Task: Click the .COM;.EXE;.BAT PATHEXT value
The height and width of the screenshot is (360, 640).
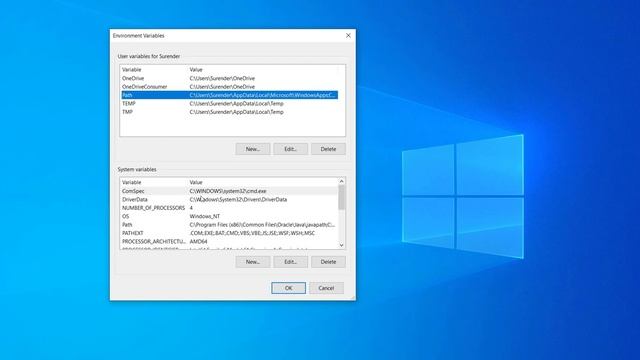Action: pyautogui.click(x=252, y=233)
